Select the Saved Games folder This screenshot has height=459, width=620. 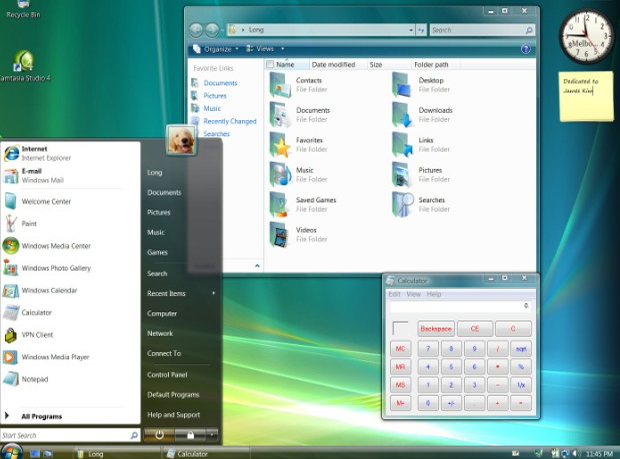[304, 205]
